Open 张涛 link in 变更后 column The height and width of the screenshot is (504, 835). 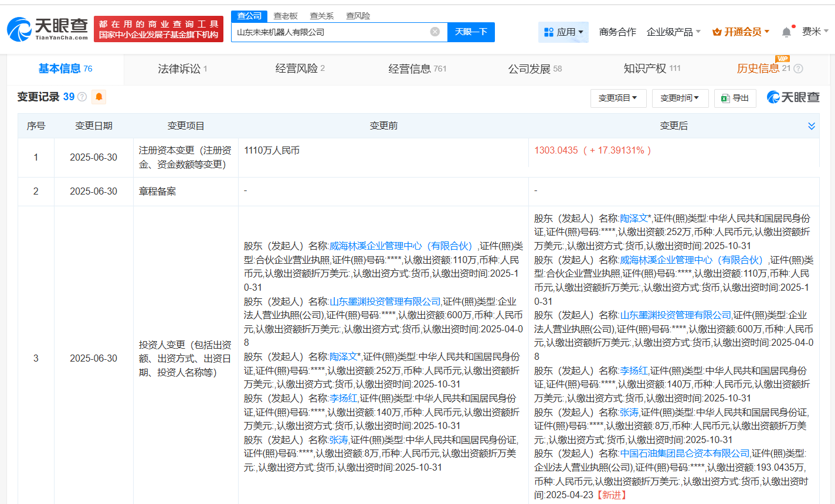(x=630, y=413)
